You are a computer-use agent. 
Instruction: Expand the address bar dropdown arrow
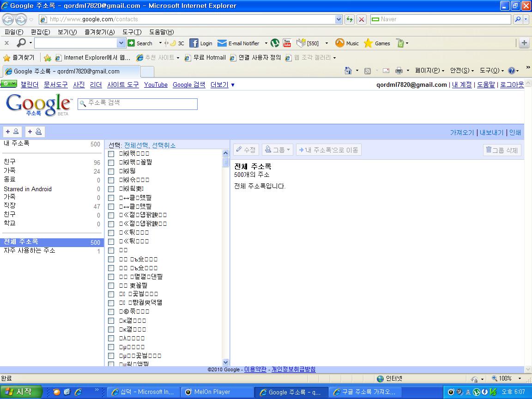click(338, 19)
